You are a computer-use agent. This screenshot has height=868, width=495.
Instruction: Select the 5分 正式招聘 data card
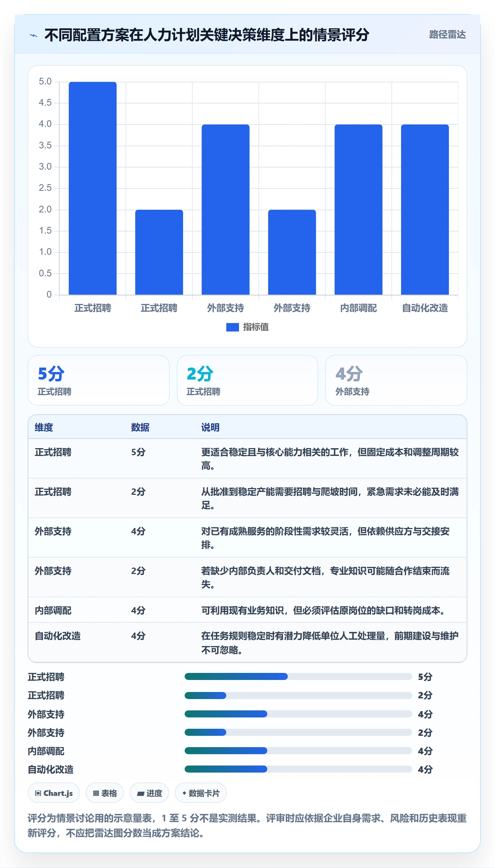99,380
